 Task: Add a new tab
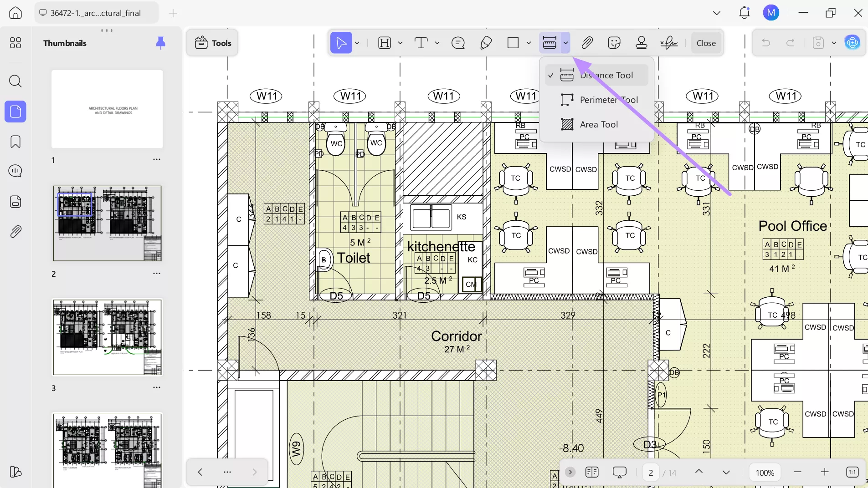tap(173, 13)
